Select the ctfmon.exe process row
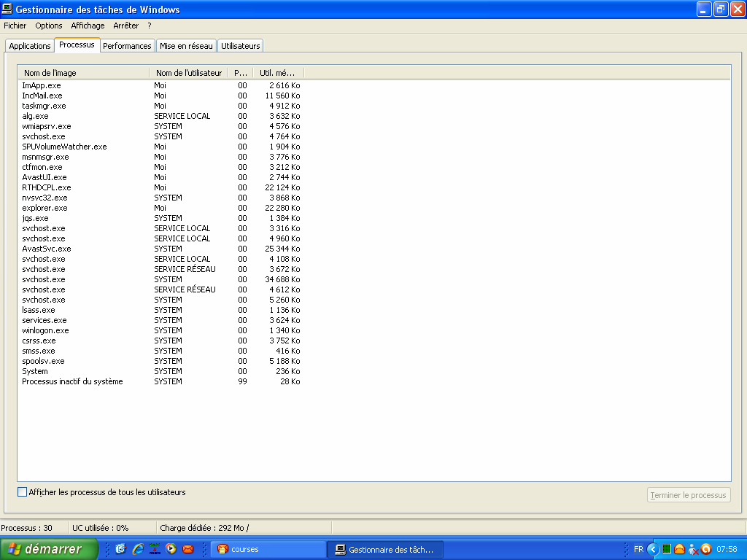Image resolution: width=747 pixels, height=560 pixels. click(x=161, y=167)
